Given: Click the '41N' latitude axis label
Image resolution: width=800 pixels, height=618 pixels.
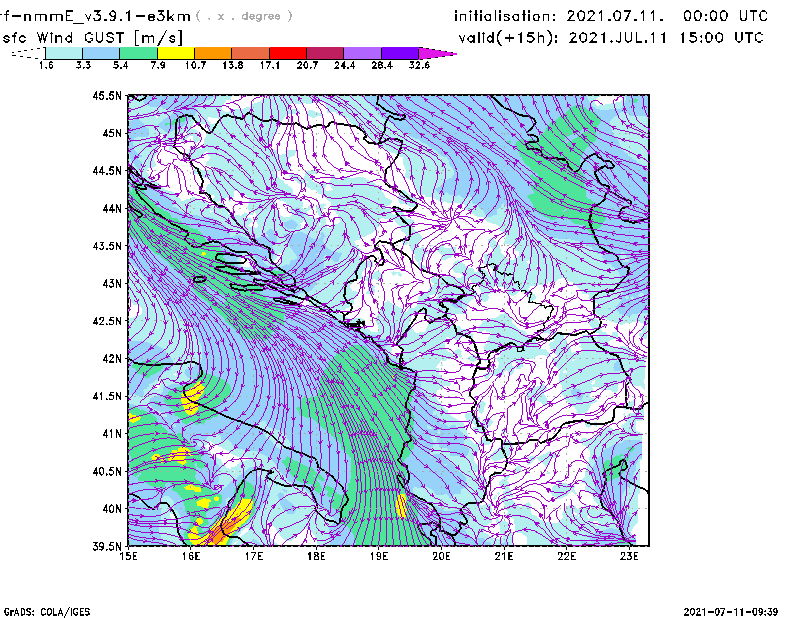Looking at the screenshot, I should click(112, 434).
